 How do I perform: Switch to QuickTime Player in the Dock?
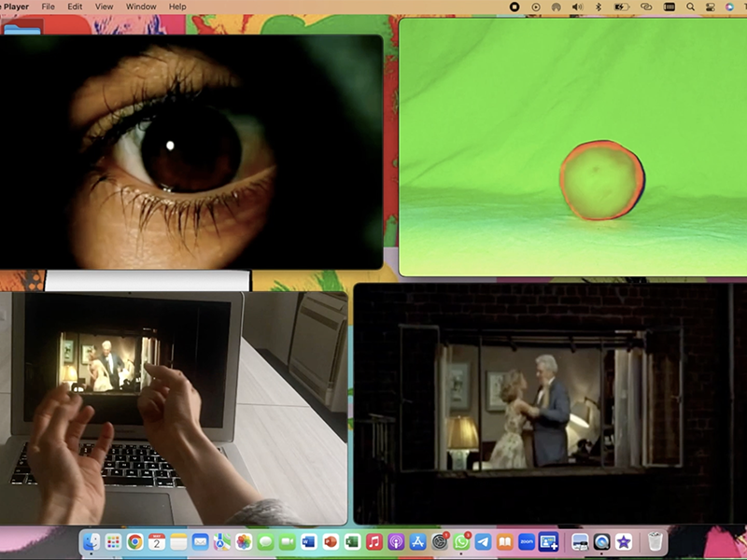[x=601, y=541]
